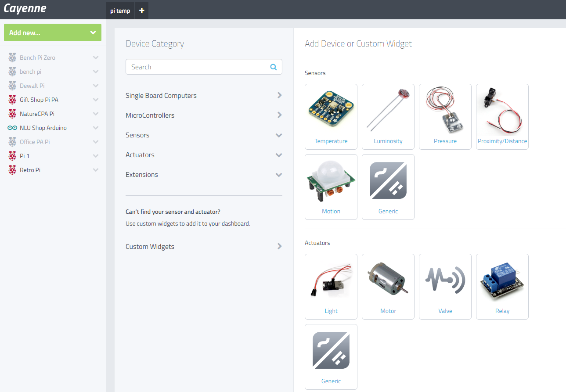The height and width of the screenshot is (392, 566).
Task: Expand the NatureCPA Pi chevron
Action: (x=96, y=114)
